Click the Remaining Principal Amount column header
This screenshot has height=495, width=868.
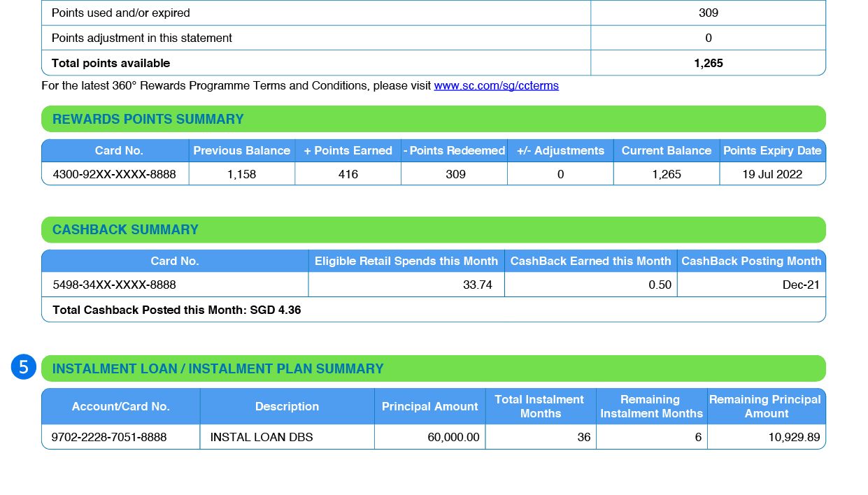tap(765, 407)
